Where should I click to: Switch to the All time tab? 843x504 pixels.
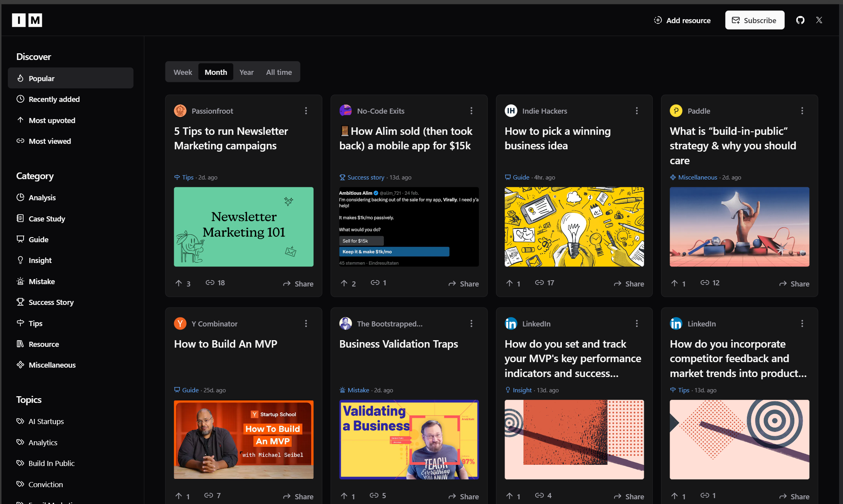pos(279,72)
